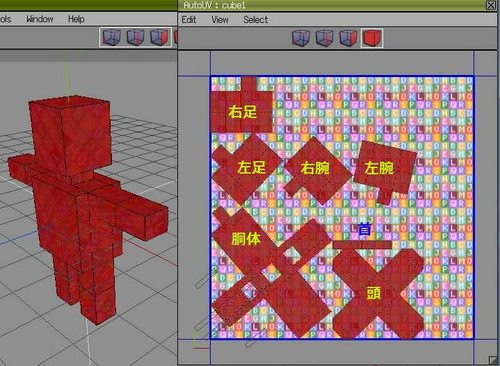Image resolution: width=500 pixels, height=366 pixels.
Task: Open the Help menu
Action: [x=76, y=19]
